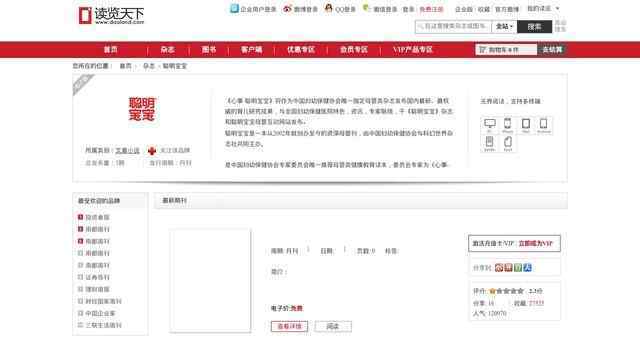The width and height of the screenshot is (640, 360).
Task: Share via the orange second share icon
Action: (x=508, y=268)
